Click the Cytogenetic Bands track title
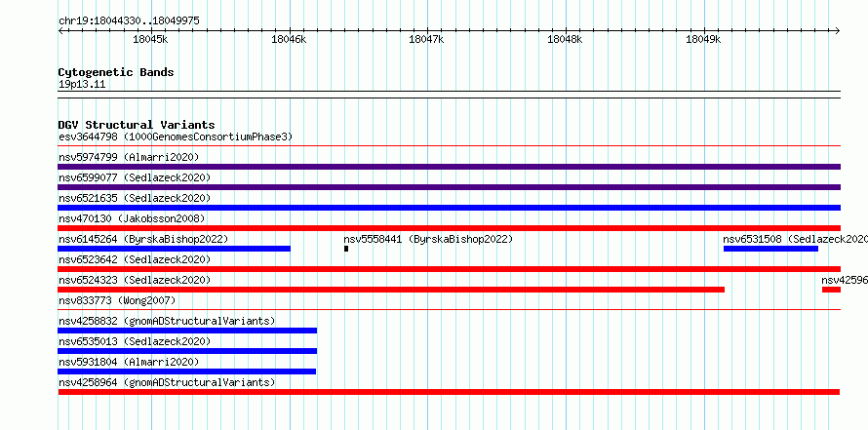The image size is (868, 430). point(116,72)
